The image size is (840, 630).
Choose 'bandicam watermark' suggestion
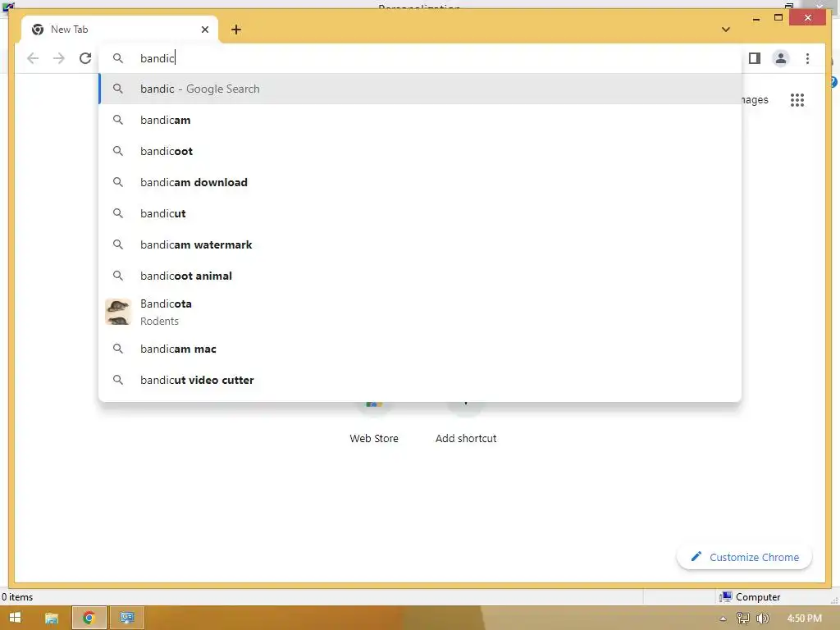point(421,244)
